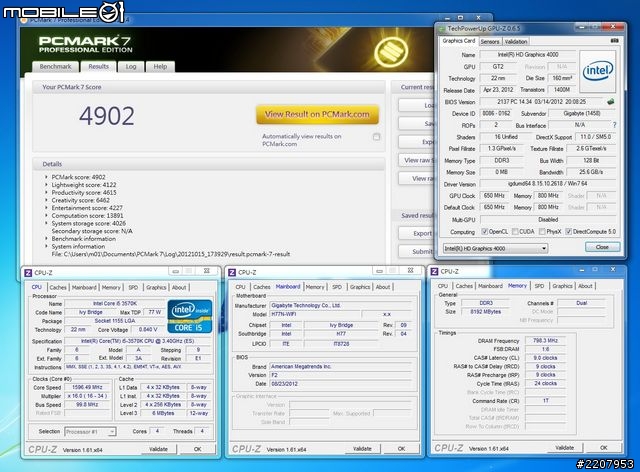This screenshot has width=640, height=472.
Task: Expand the Lightweight score row
Action: click(x=46, y=185)
